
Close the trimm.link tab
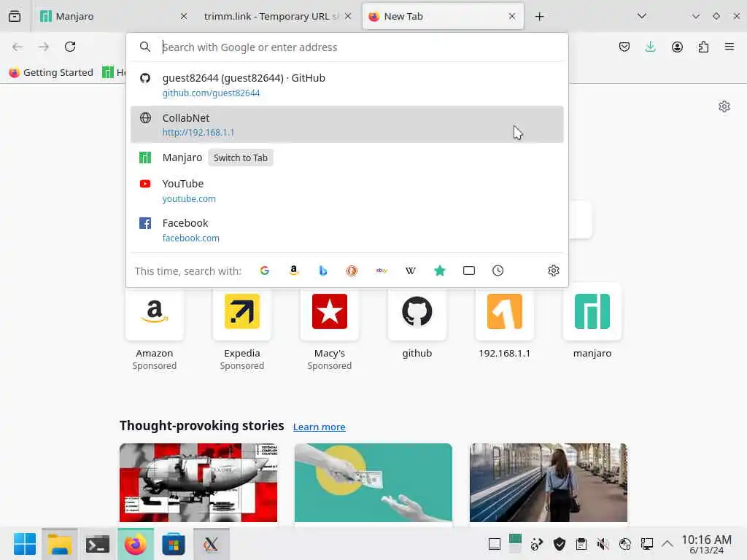[348, 16]
